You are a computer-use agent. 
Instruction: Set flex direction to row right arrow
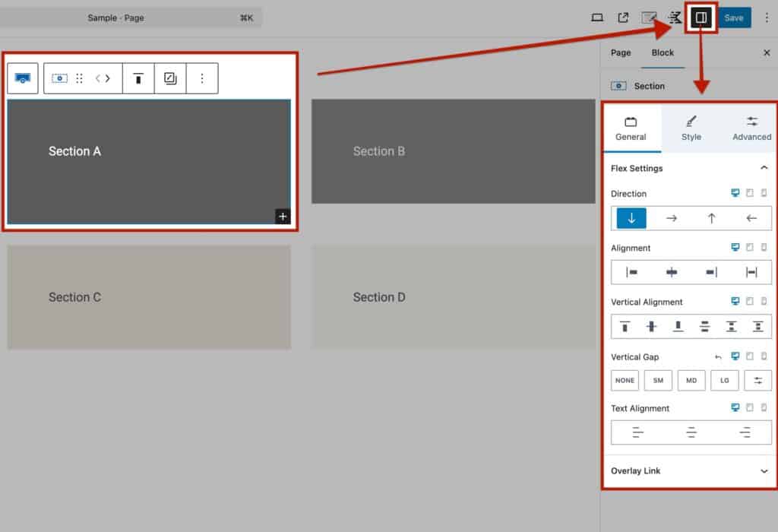pos(672,218)
